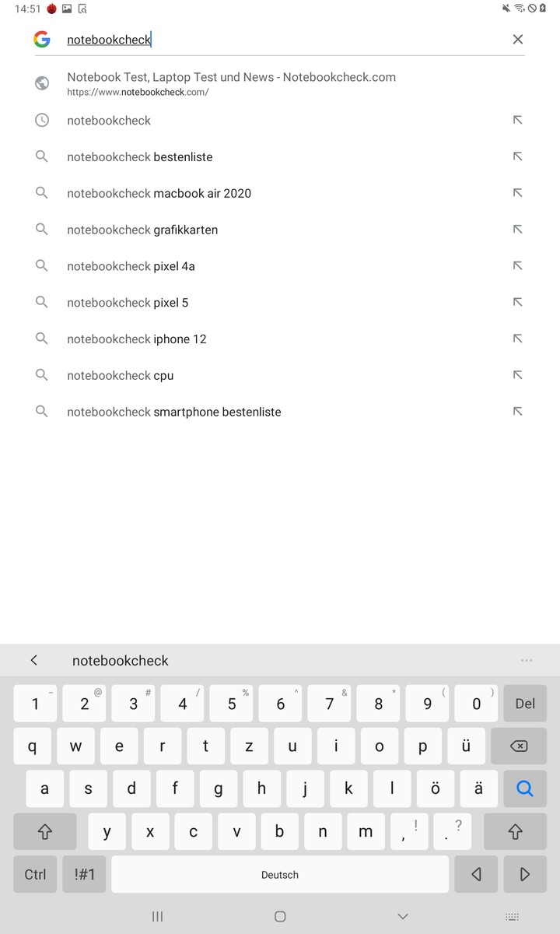Open keyboard toolbar three-dots options
The height and width of the screenshot is (934, 560).
pyautogui.click(x=527, y=660)
